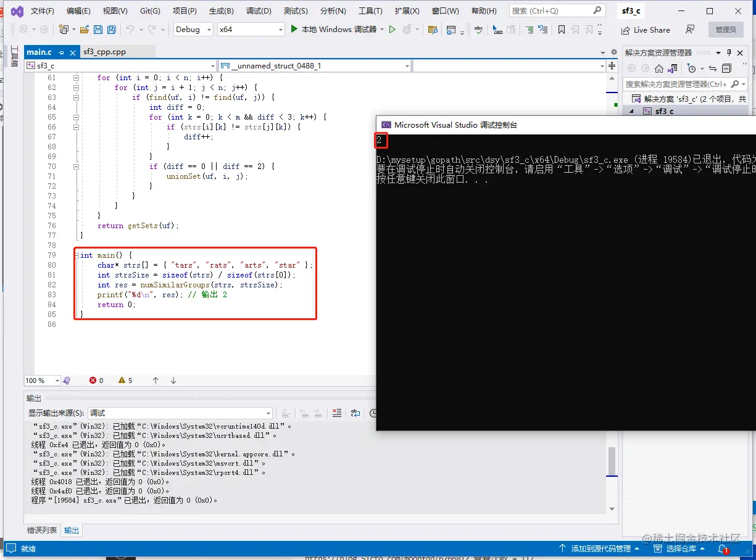Collapse all in Solution Explorer
This screenshot has width=756, height=560.
[x=726, y=68]
